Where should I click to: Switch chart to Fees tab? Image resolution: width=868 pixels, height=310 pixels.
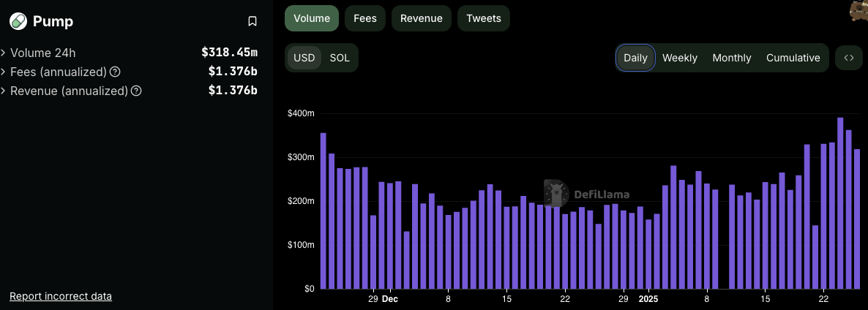point(365,18)
